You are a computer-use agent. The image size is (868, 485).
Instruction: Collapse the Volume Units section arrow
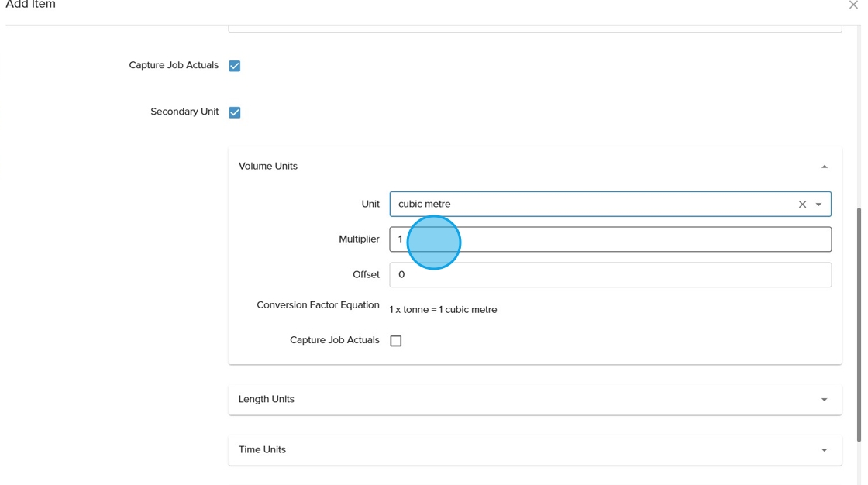pyautogui.click(x=824, y=167)
